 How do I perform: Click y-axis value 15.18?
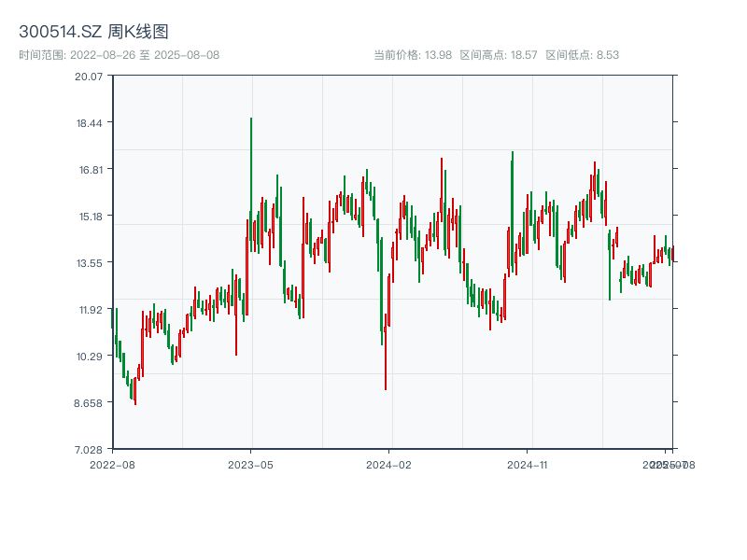point(91,217)
